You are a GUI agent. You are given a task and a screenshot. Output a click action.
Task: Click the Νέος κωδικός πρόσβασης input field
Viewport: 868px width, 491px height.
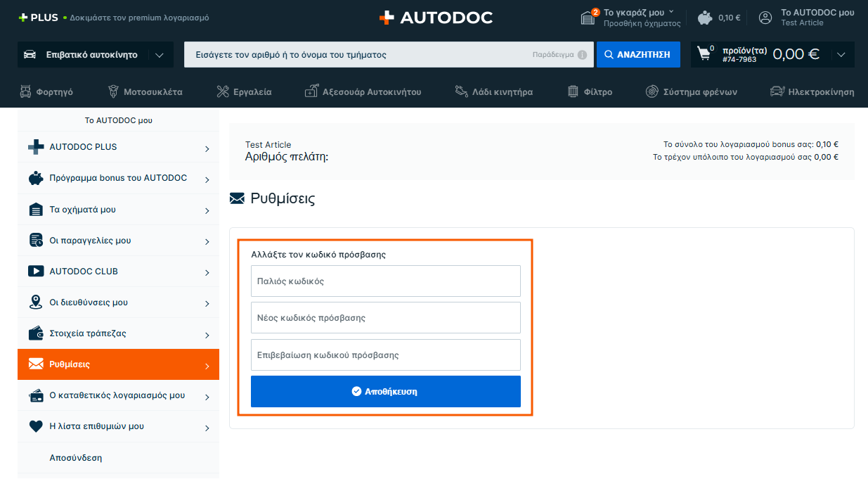pos(386,317)
